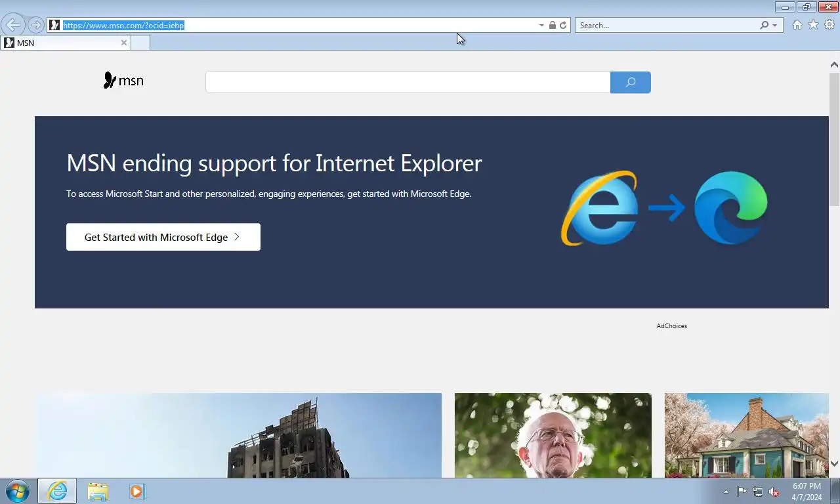Screen dimensions: 840x504
Task: Click the MSN page search field
Action: point(408,82)
